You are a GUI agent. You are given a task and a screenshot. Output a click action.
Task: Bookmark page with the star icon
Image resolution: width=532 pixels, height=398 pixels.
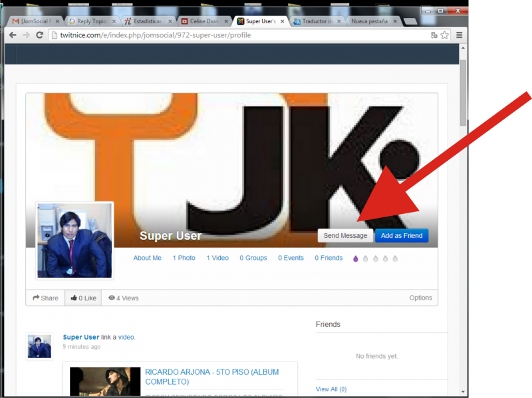click(x=444, y=35)
